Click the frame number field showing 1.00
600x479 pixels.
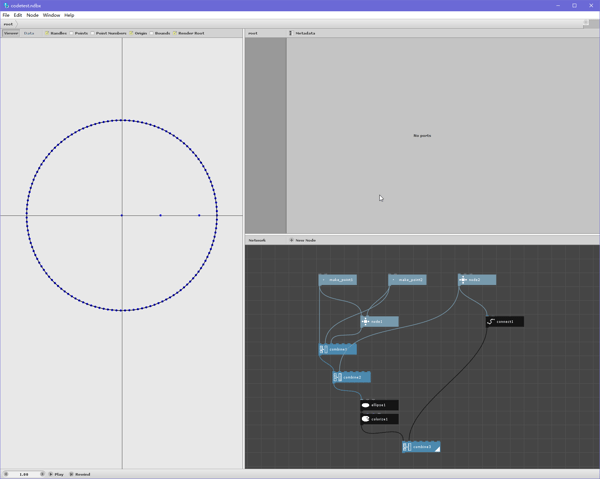pos(24,474)
